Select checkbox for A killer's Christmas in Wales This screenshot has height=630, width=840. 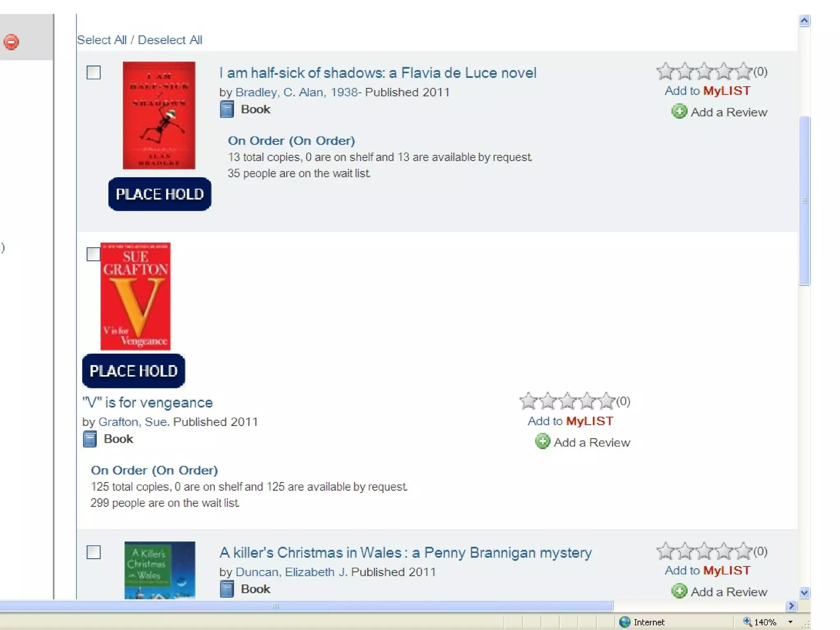(94, 552)
